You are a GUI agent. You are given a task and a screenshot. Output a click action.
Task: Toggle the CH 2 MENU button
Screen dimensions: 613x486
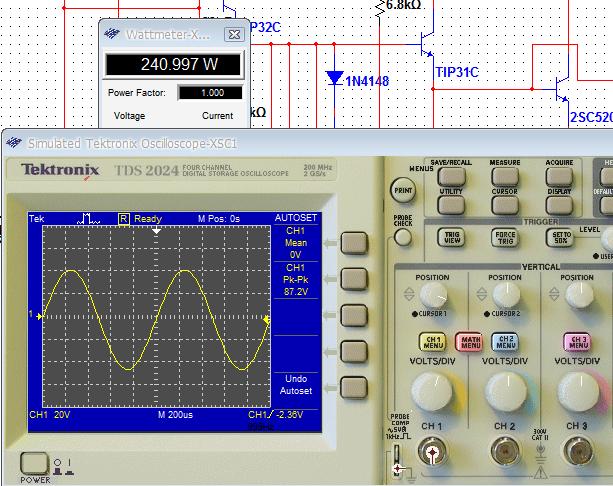[505, 342]
